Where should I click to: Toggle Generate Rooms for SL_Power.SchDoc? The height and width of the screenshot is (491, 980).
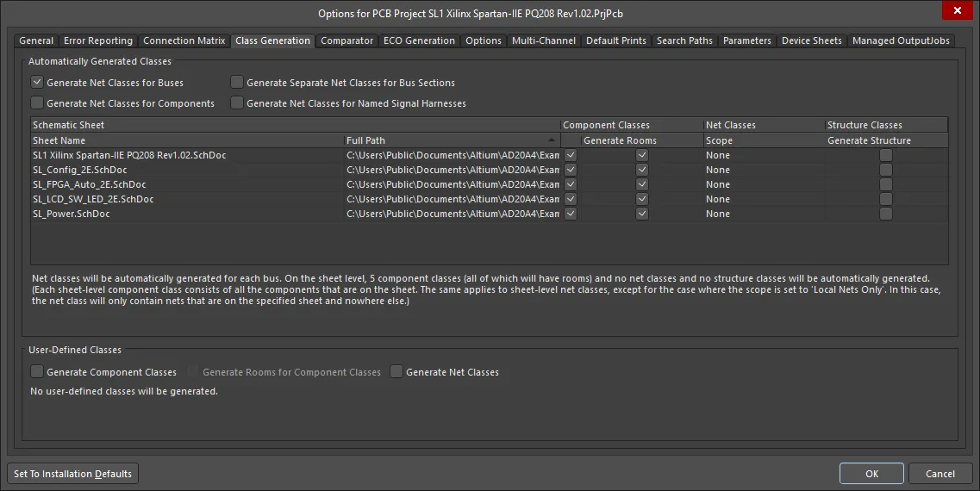tap(642, 214)
